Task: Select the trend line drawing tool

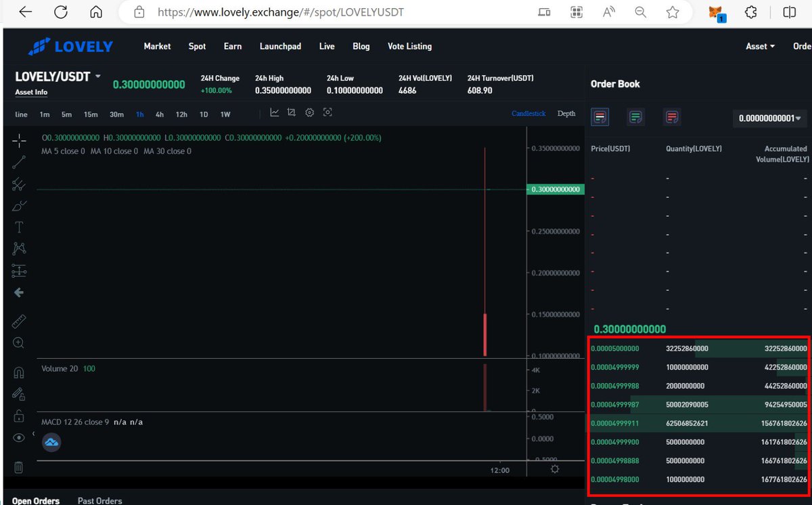Action: pos(18,161)
